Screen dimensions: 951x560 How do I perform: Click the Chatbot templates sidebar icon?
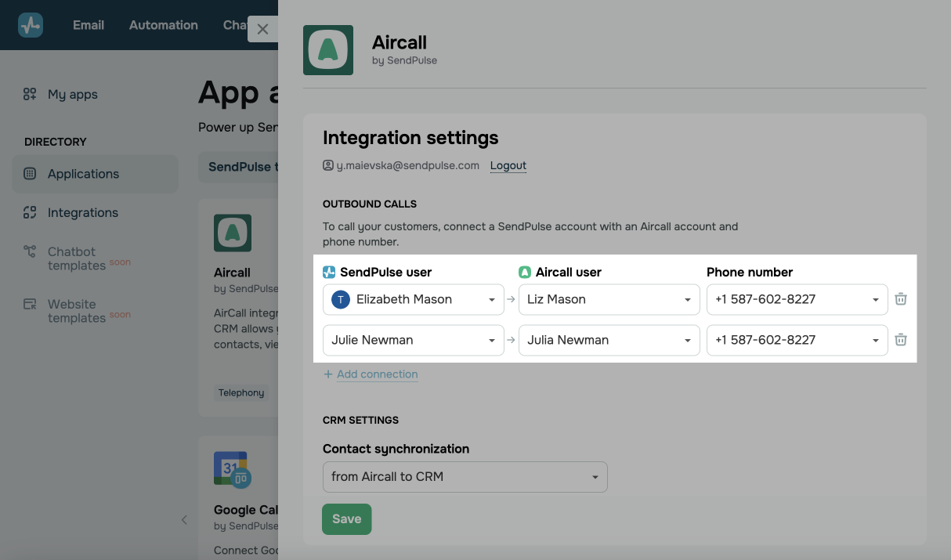[30, 251]
